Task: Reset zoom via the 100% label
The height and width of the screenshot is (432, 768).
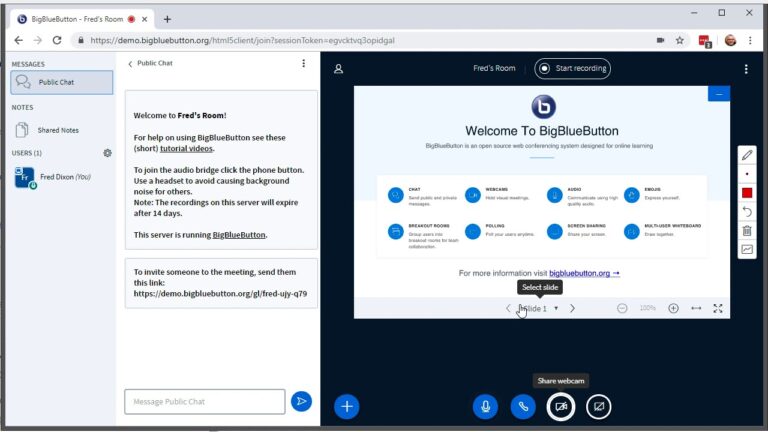Action: (648, 308)
